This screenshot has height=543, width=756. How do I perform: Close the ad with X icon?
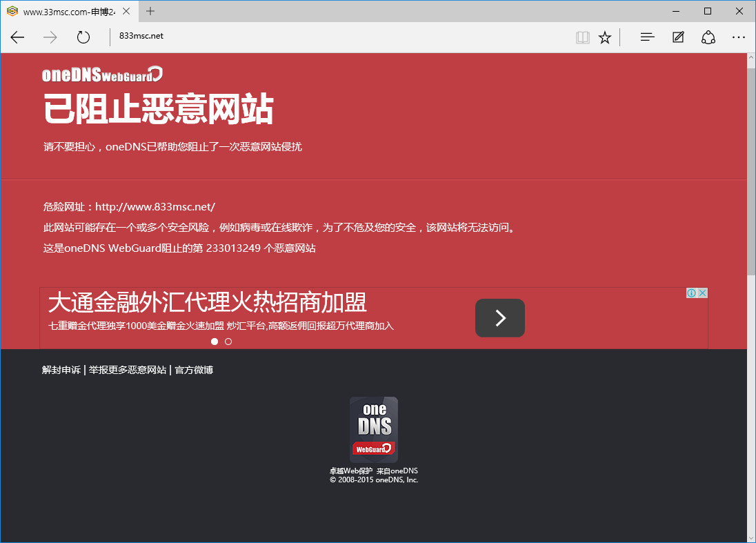(x=703, y=293)
